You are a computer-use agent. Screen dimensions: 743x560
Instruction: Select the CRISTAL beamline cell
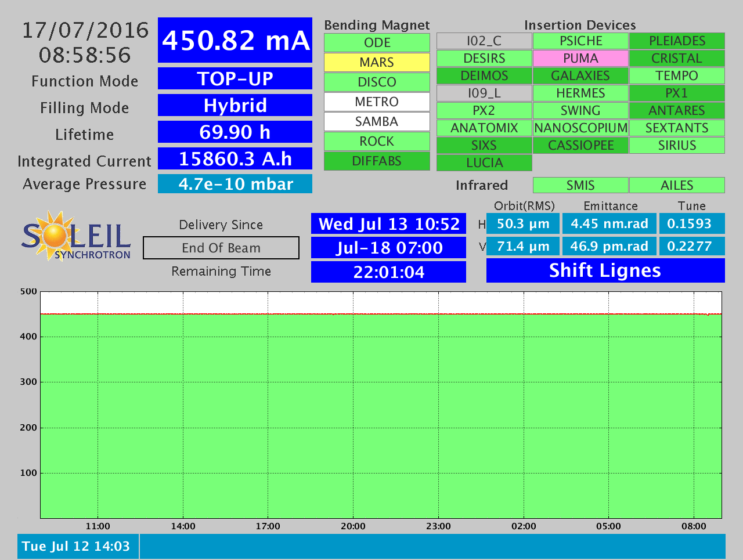click(x=677, y=58)
